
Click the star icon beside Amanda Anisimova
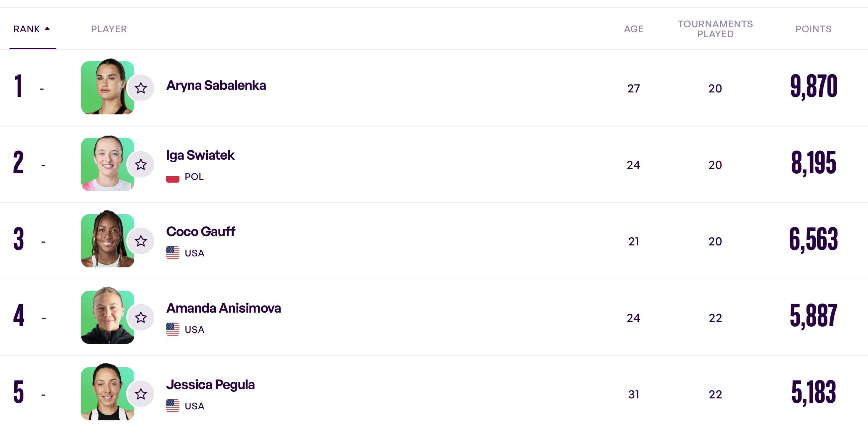click(x=141, y=317)
